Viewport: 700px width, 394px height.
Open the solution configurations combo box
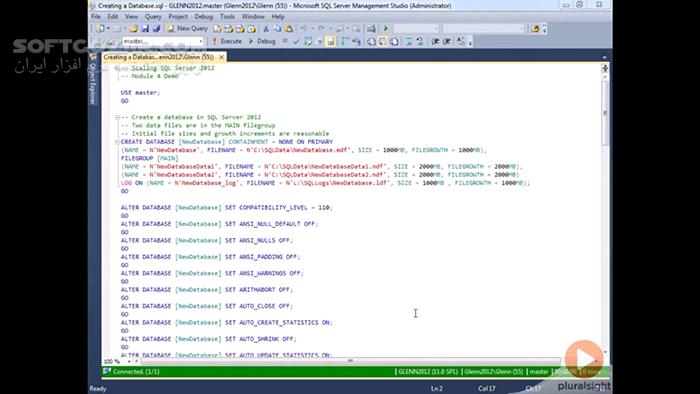click(417, 29)
